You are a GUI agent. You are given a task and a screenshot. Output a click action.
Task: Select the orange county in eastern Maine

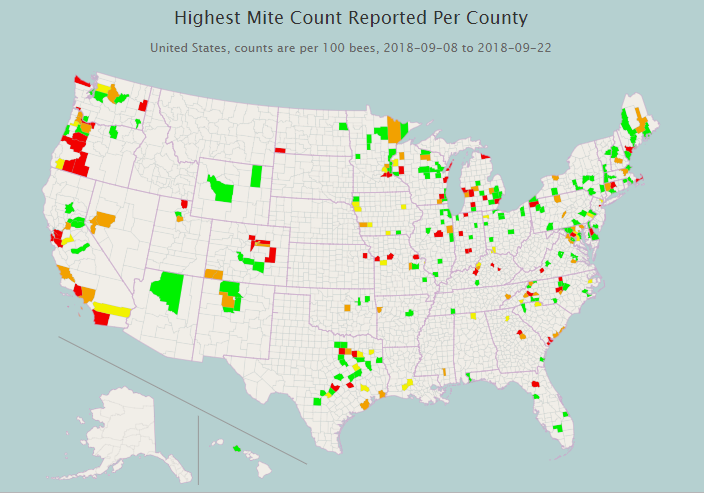[641, 122]
